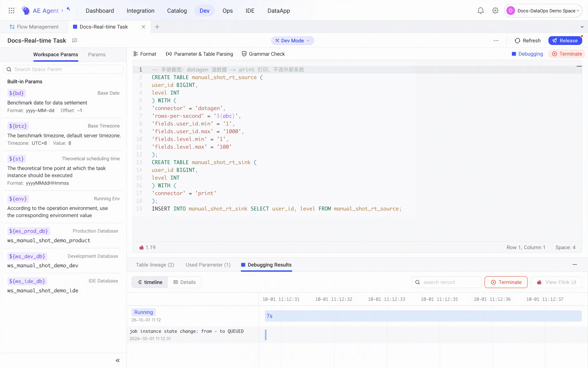Switch to the Details view
588x368 pixels.
click(x=184, y=282)
